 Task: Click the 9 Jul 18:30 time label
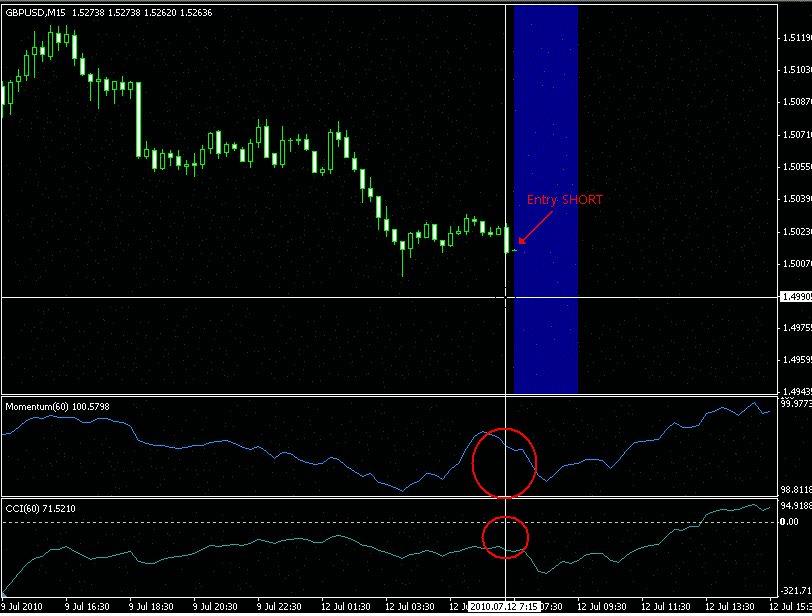point(151,607)
